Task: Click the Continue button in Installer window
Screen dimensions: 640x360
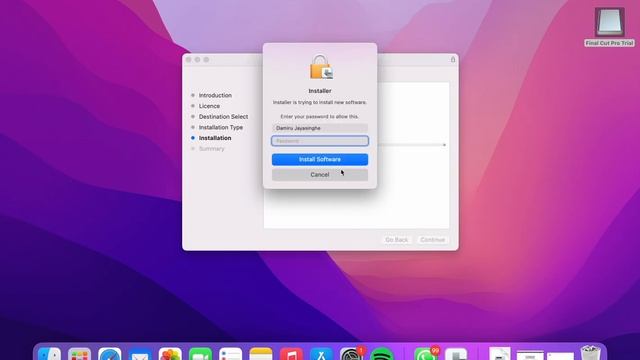Action: pyautogui.click(x=432, y=240)
